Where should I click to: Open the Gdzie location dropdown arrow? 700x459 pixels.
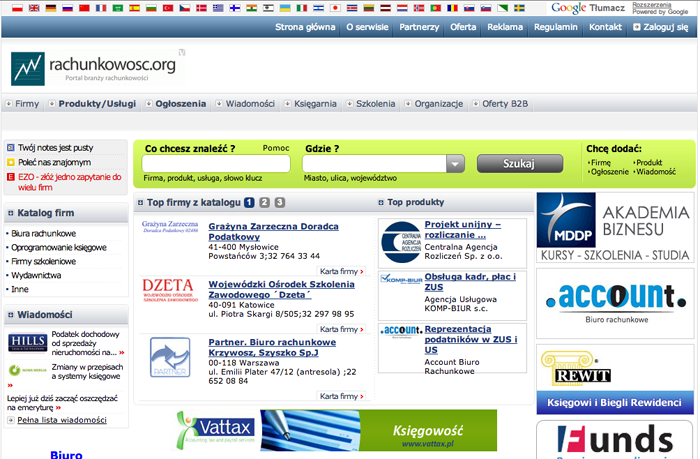455,164
